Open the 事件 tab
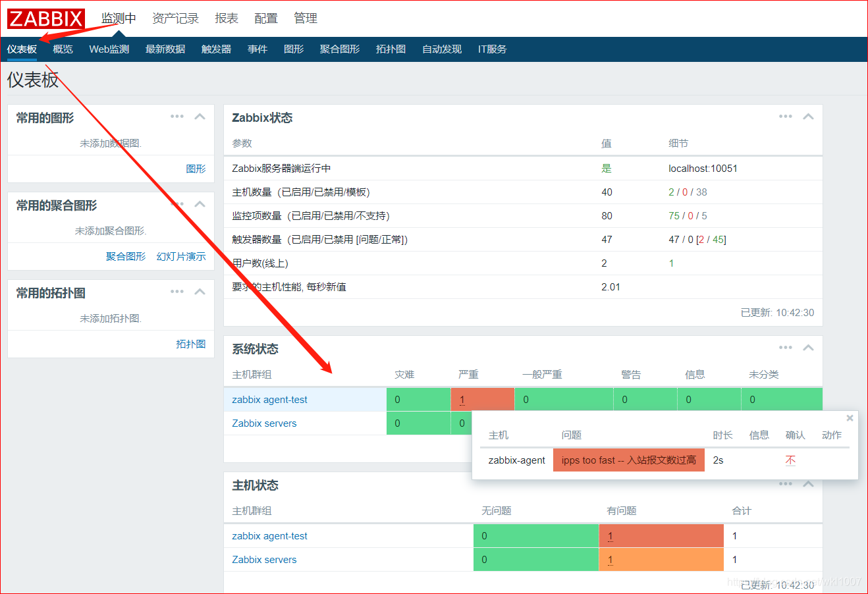 tap(258, 49)
